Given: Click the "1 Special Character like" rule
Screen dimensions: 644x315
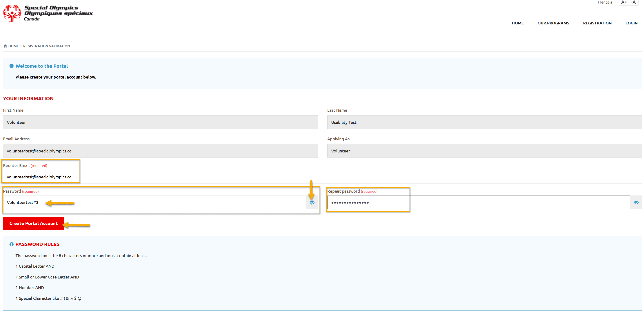Looking at the screenshot, I should click(49, 299).
